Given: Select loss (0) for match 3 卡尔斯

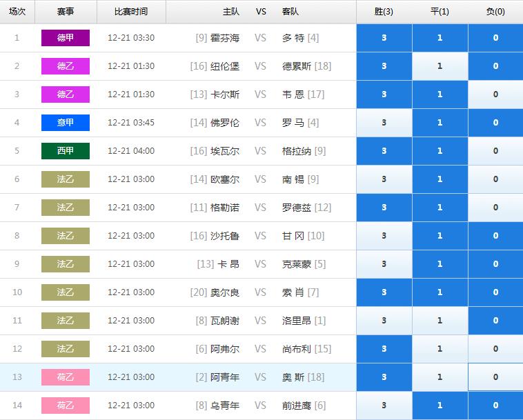Looking at the screenshot, I should (x=495, y=94).
